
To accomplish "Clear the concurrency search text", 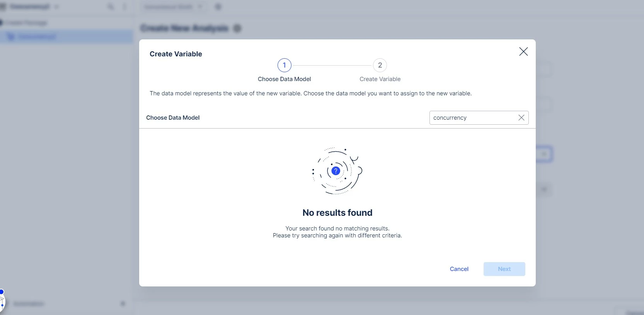I will pos(521,118).
